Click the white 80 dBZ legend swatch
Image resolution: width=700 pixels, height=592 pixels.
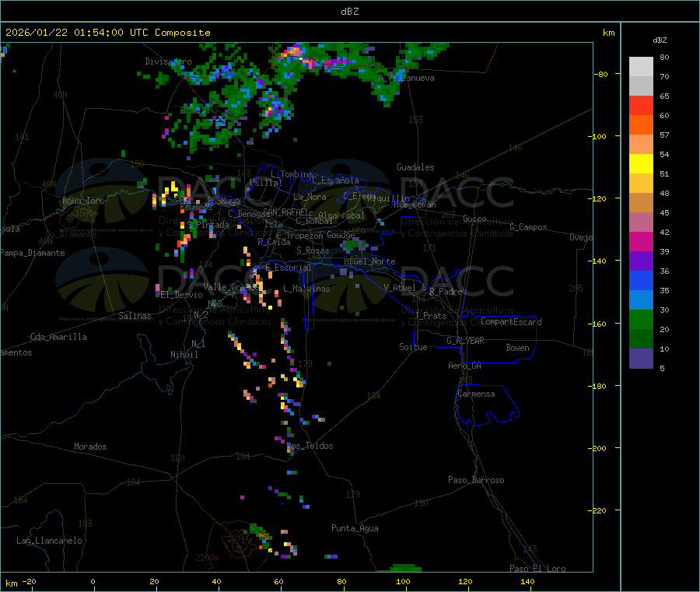(x=641, y=67)
